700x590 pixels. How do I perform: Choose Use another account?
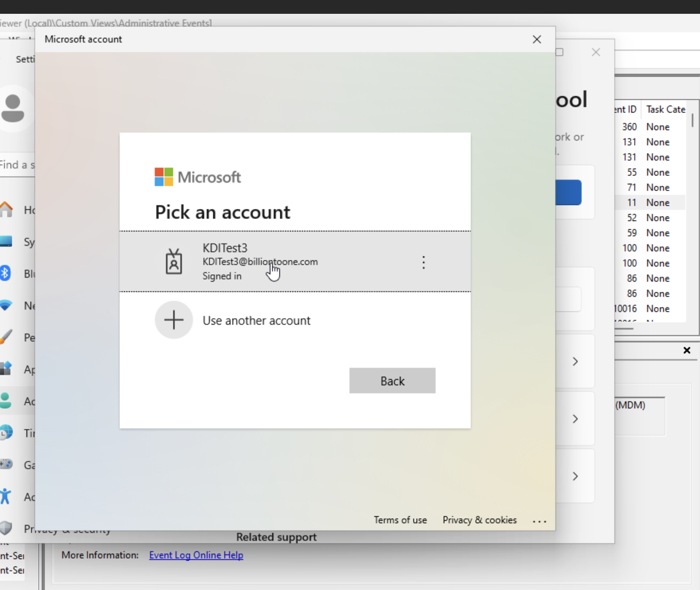[x=256, y=321]
